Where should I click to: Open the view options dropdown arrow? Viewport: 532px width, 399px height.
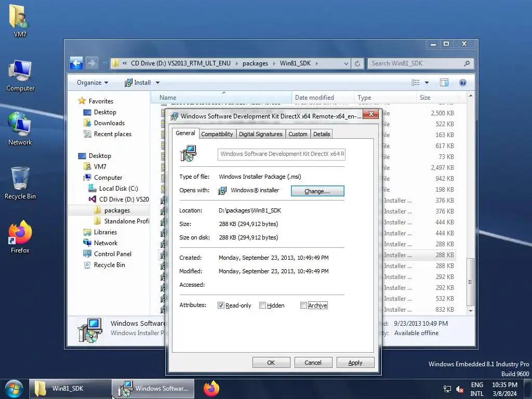coord(427,83)
